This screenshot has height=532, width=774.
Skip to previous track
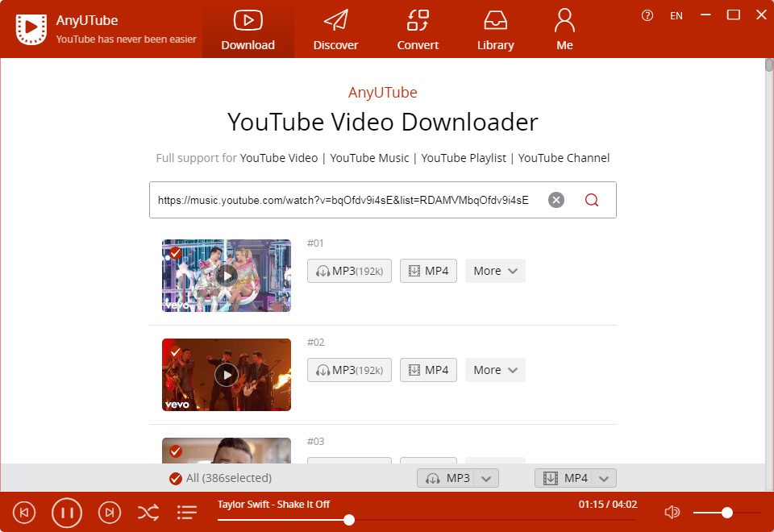[x=24, y=513]
